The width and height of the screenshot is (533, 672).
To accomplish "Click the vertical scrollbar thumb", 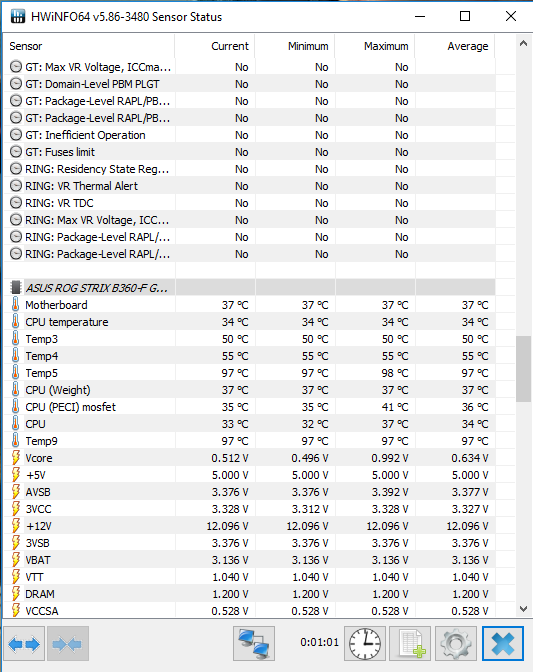I will tap(523, 369).
